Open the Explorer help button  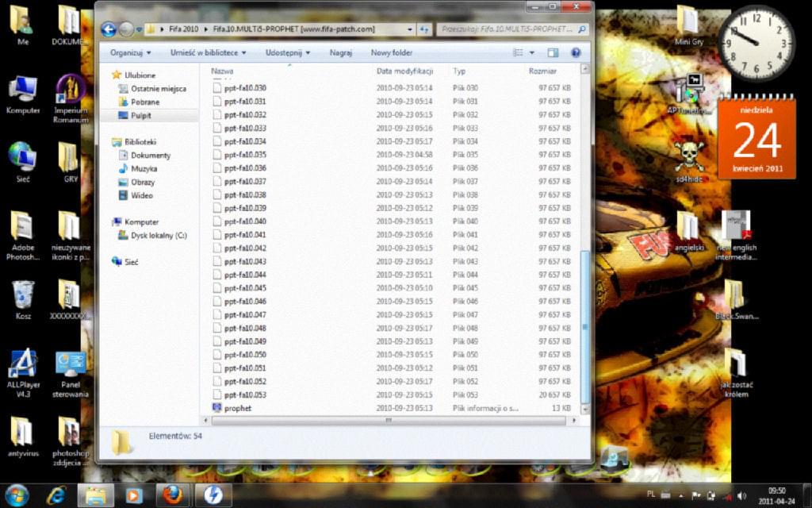576,52
